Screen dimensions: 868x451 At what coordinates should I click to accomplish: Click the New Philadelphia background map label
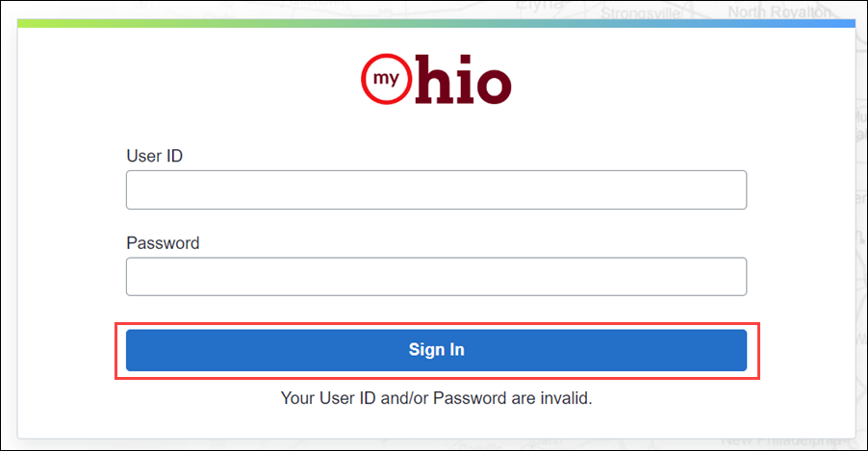pyautogui.click(x=780, y=441)
